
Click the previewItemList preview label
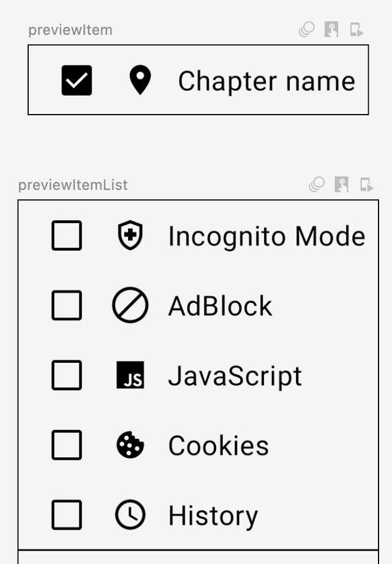pos(73,185)
